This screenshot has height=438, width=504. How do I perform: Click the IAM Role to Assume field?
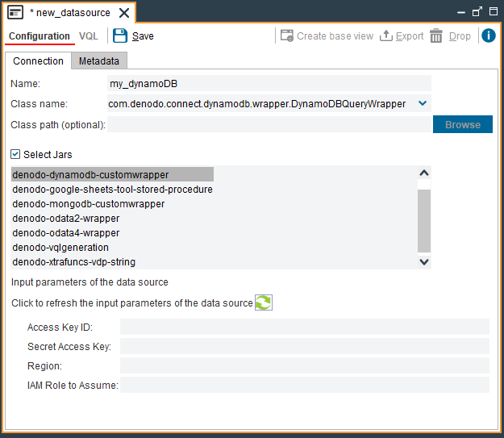pyautogui.click(x=305, y=385)
